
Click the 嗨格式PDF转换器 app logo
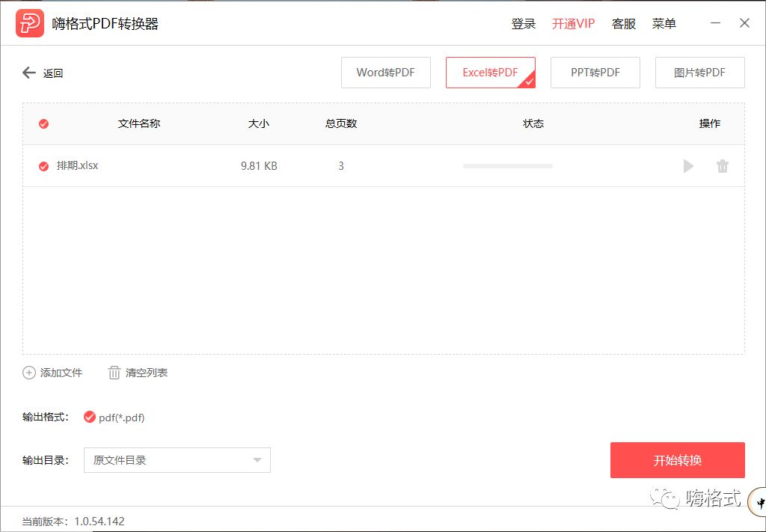tap(29, 22)
